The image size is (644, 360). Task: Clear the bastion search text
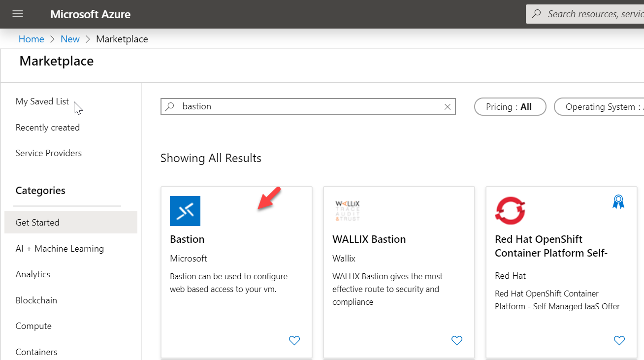pyautogui.click(x=448, y=107)
